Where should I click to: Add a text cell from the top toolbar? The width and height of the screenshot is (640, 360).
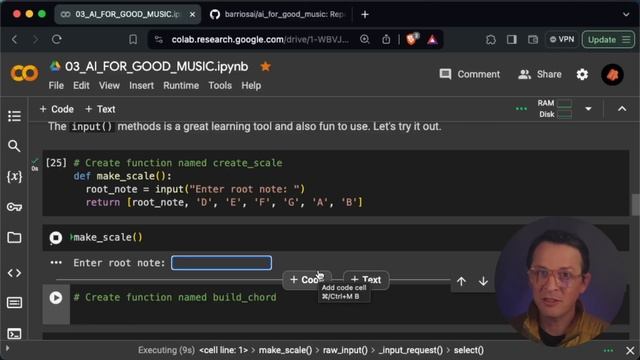[100, 109]
